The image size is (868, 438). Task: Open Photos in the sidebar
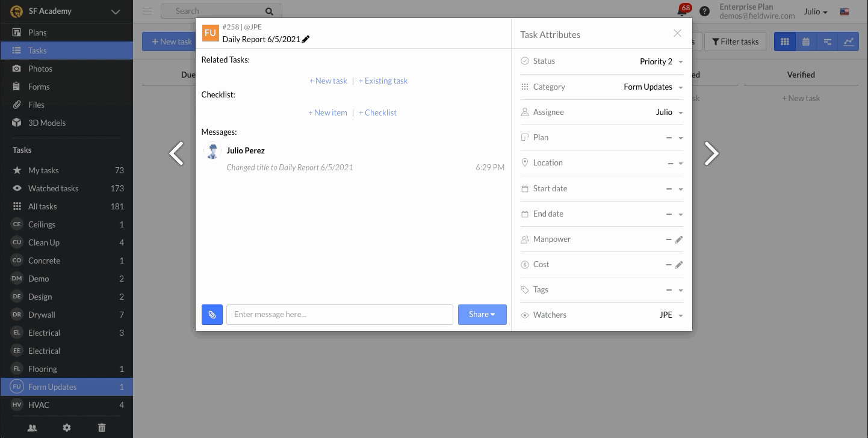click(40, 69)
